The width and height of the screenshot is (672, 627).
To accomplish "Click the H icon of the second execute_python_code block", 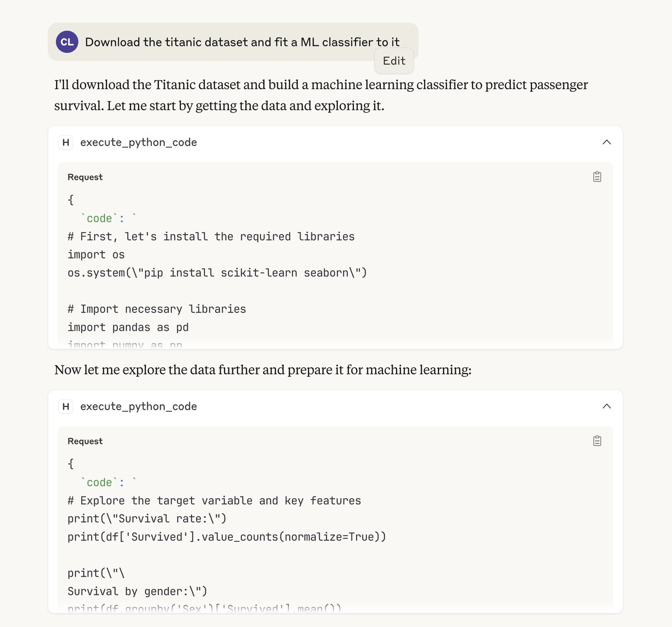I will click(x=66, y=406).
